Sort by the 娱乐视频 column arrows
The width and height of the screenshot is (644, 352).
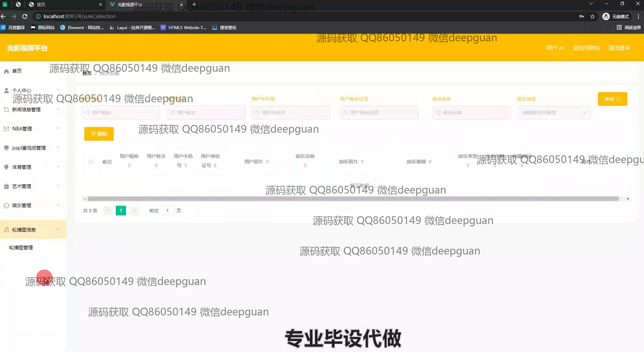pyautogui.click(x=430, y=162)
